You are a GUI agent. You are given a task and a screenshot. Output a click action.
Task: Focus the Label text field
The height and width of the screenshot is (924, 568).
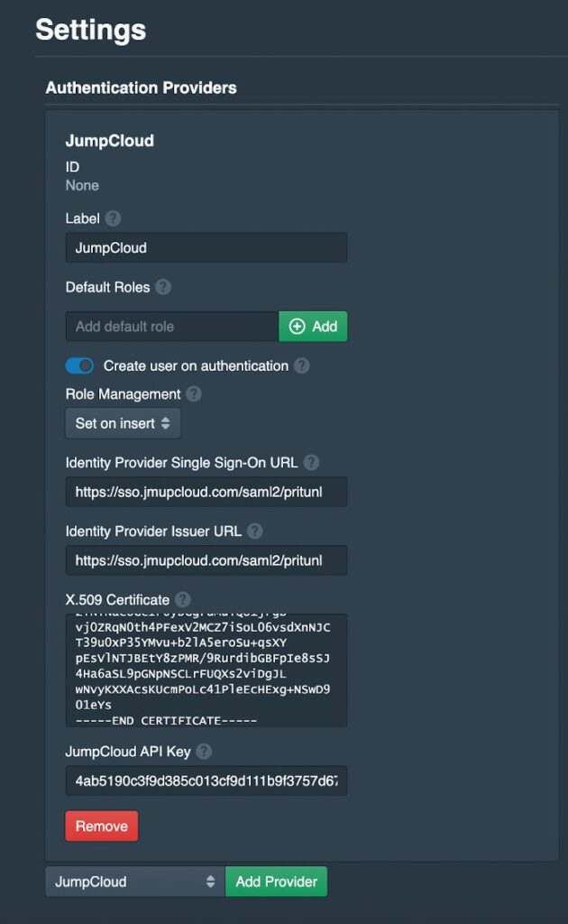pos(206,247)
